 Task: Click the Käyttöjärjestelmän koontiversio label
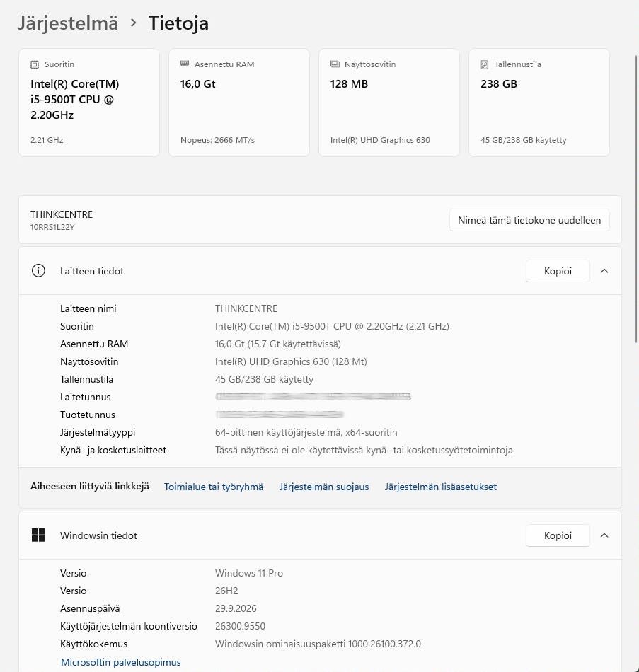[x=129, y=626]
